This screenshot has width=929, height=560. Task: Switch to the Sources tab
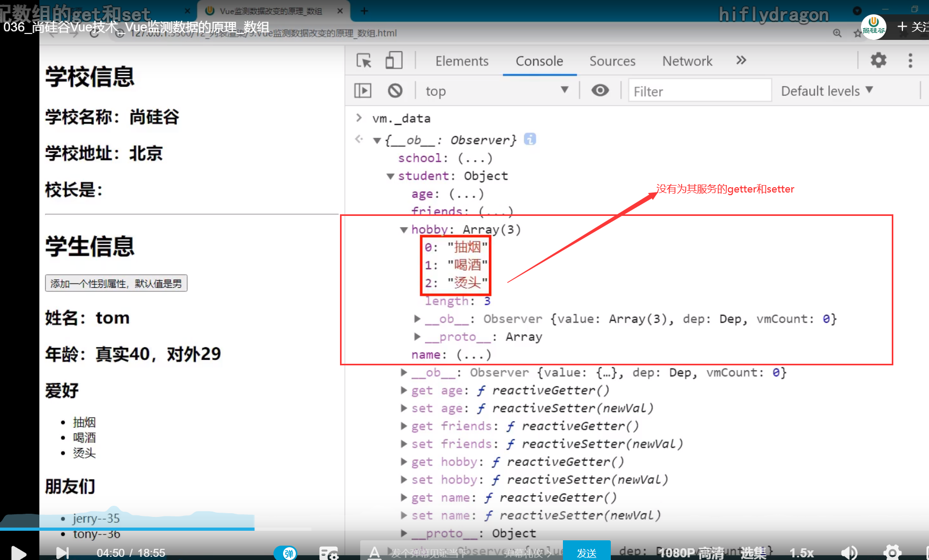point(612,61)
